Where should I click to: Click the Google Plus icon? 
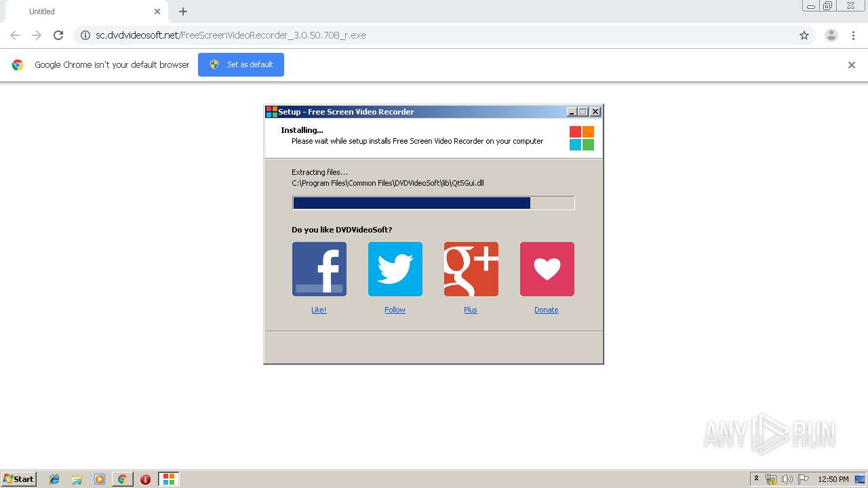coord(471,269)
